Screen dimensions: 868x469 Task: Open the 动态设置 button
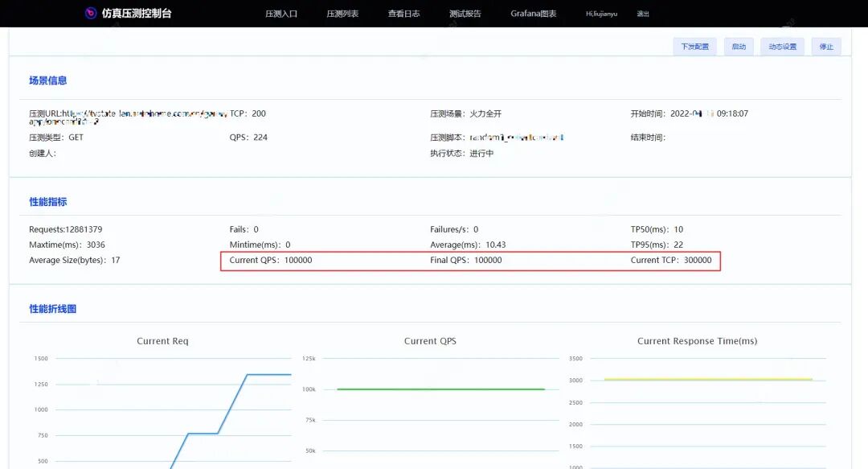point(782,47)
